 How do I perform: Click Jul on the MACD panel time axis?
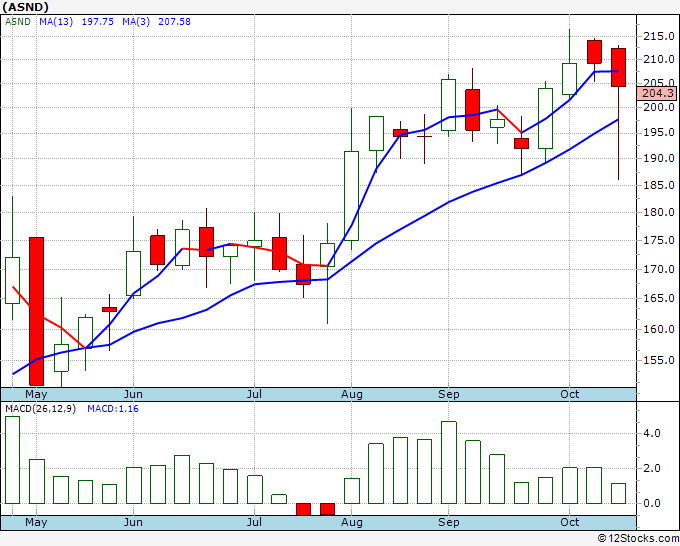[254, 522]
